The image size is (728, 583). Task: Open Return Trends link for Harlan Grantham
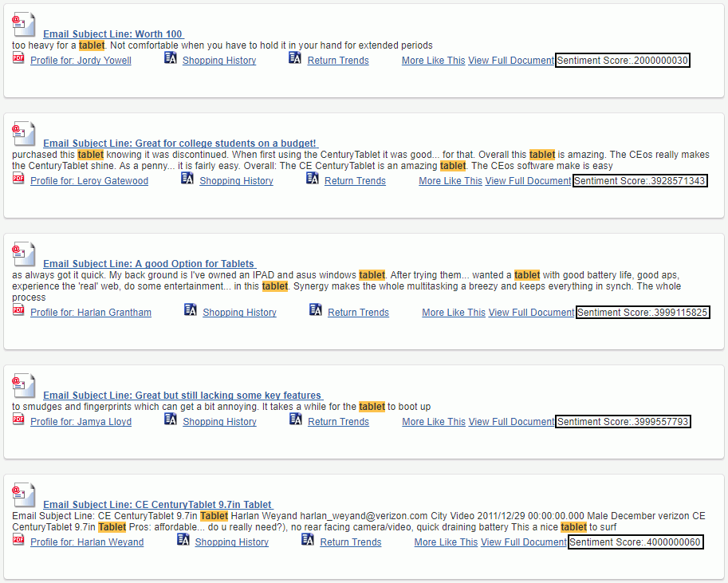coord(359,312)
